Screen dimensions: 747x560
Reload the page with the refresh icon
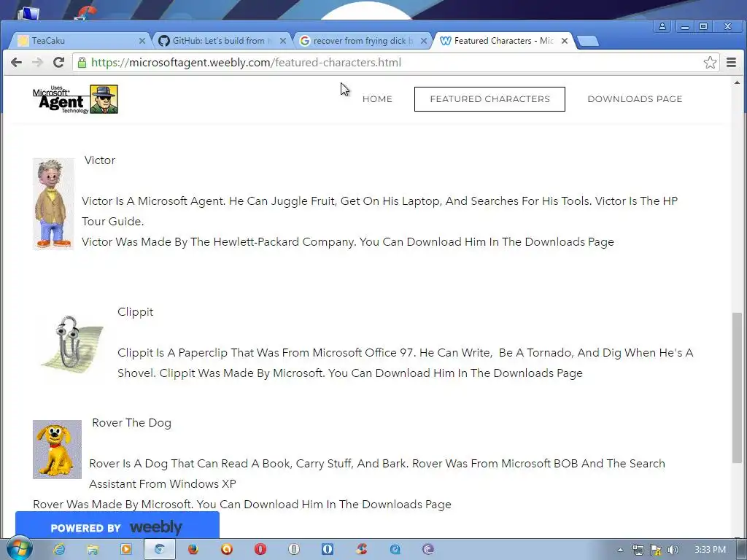point(58,63)
